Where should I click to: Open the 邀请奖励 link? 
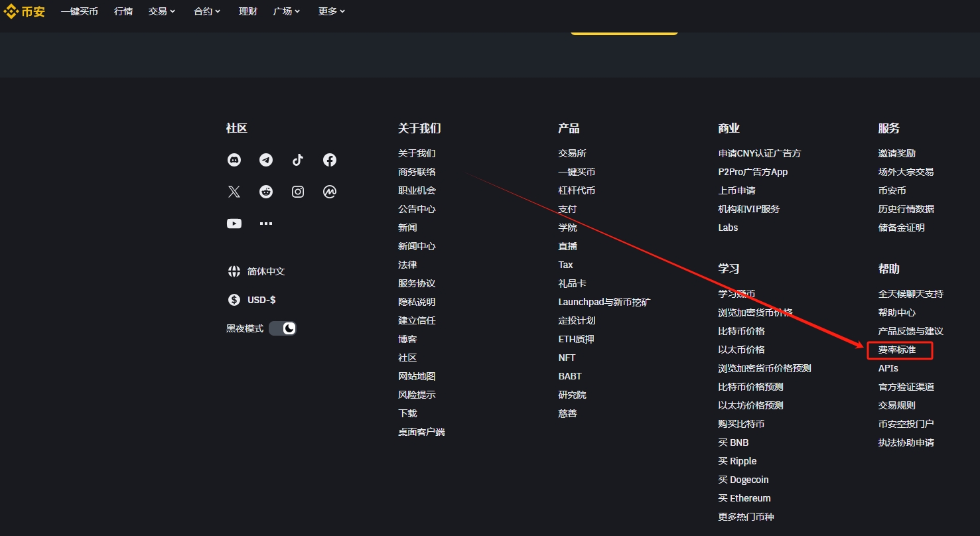coord(897,153)
